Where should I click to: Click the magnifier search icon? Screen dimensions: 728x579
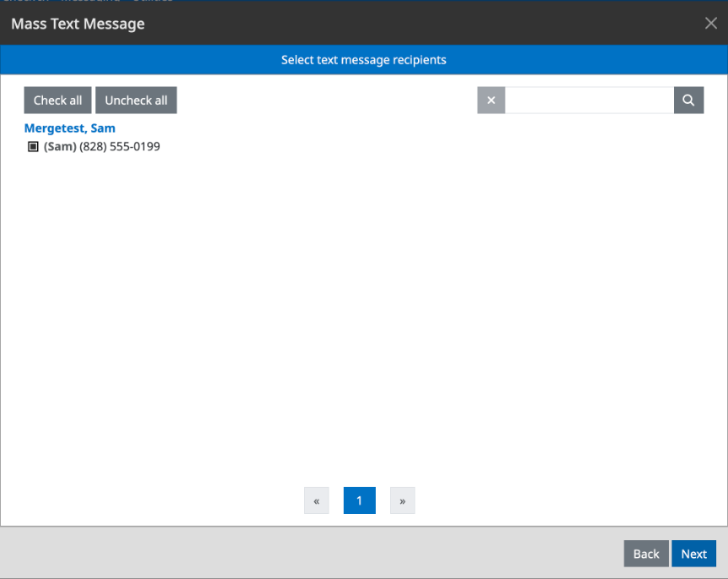688,100
